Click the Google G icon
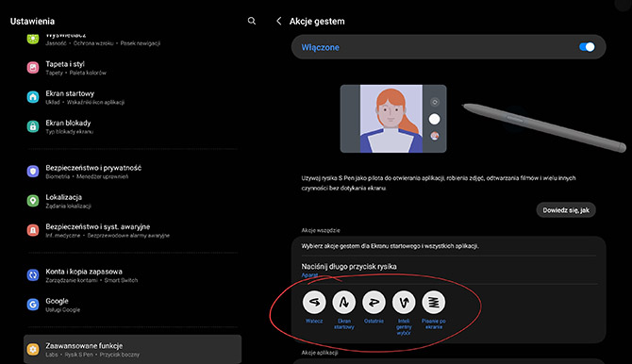Image resolution: width=632 pixels, height=364 pixels. pos(33,305)
